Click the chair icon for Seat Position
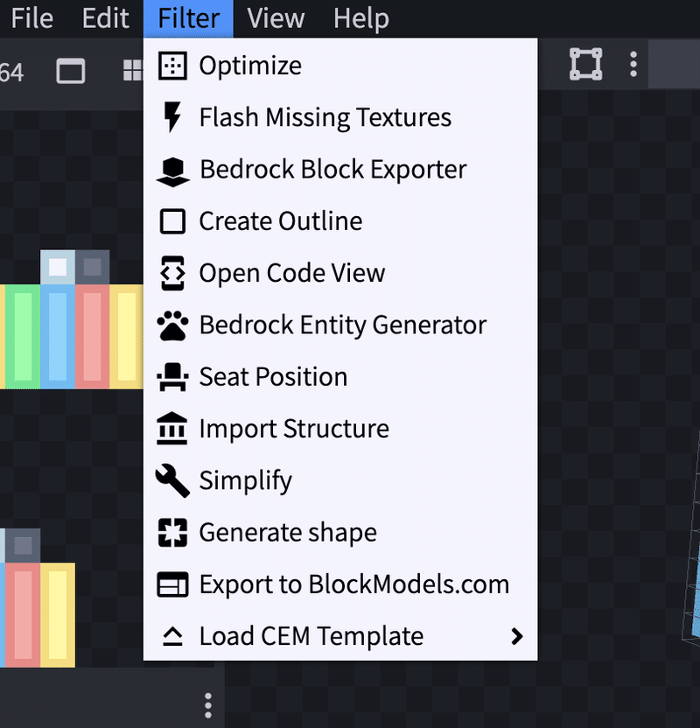The image size is (700, 728). pyautogui.click(x=172, y=377)
